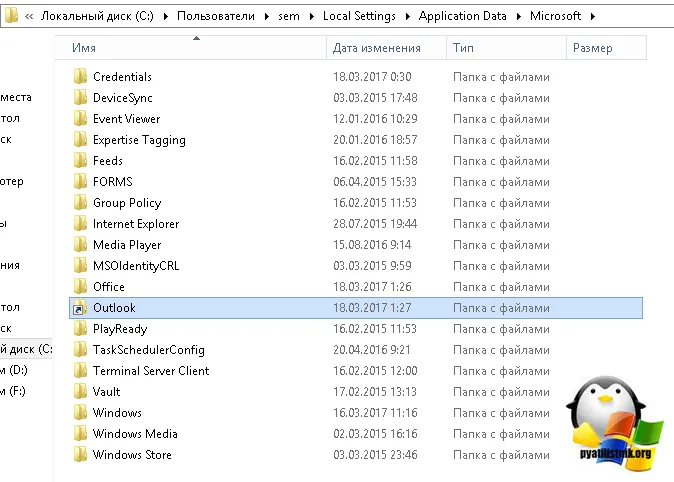Go to Application Data in the breadcrumb

[x=463, y=16]
